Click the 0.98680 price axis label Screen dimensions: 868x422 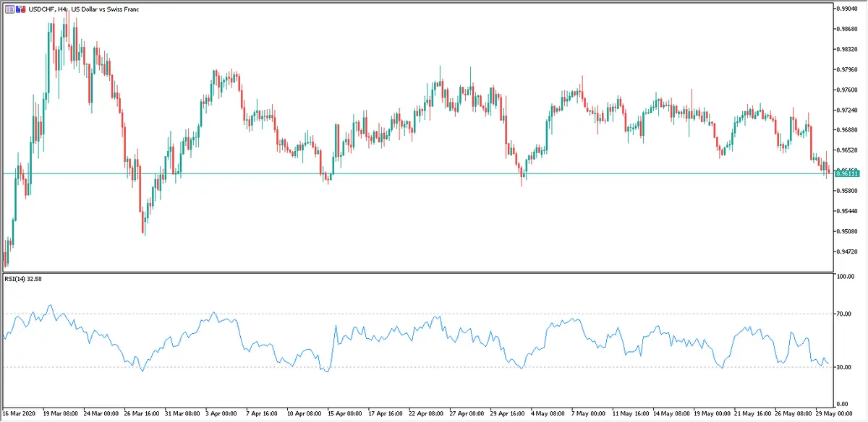(x=848, y=29)
